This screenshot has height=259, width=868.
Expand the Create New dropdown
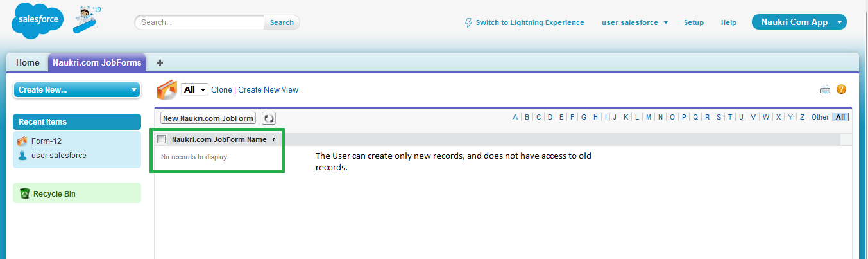tap(76, 90)
